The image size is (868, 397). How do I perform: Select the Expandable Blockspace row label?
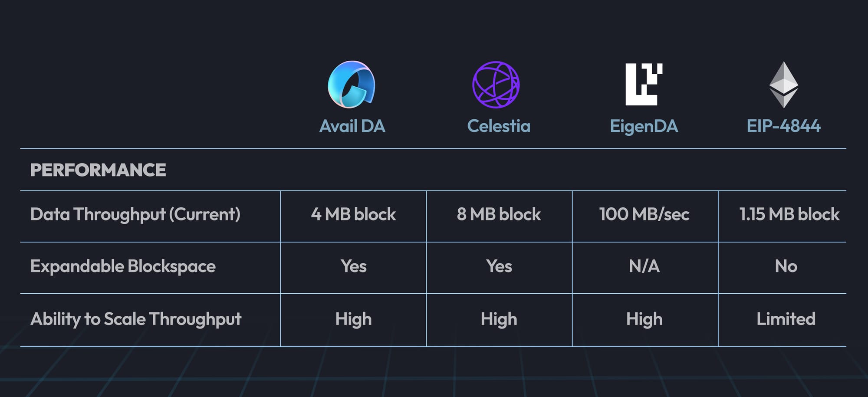tap(123, 266)
